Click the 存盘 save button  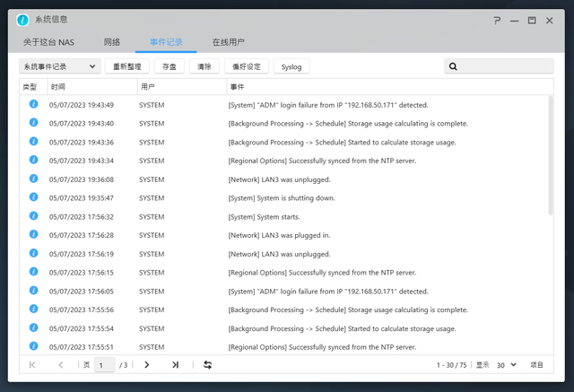168,66
